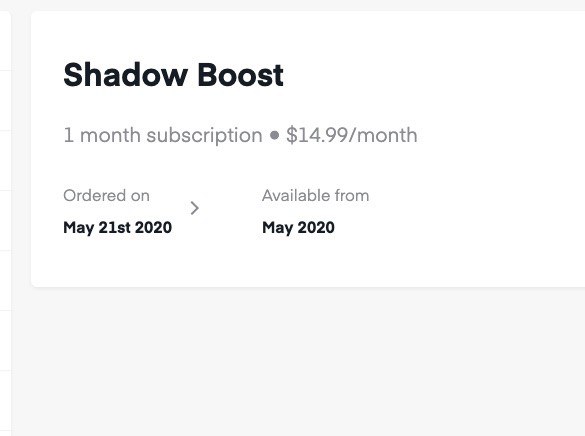Screen dimensions: 585x436
Task: Click the '1 month subscription' text
Action: pyautogui.click(x=163, y=135)
